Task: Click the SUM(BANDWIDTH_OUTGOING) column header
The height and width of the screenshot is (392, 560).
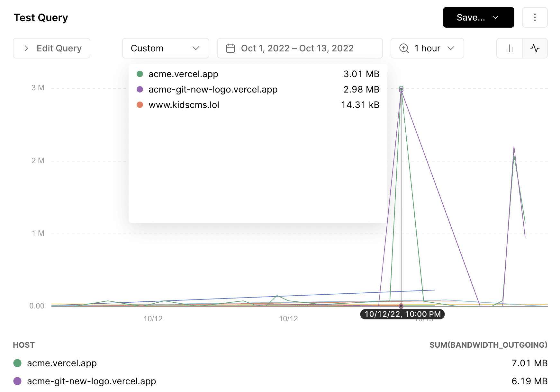Action: tap(489, 345)
